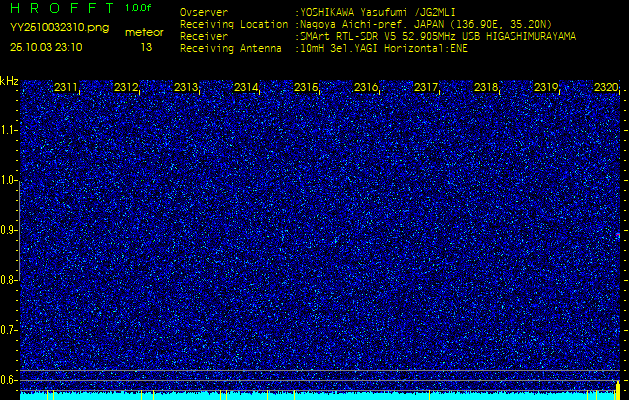This screenshot has width=629, height=400.
Task: Click the HROFFT program title
Action: pos(62,8)
